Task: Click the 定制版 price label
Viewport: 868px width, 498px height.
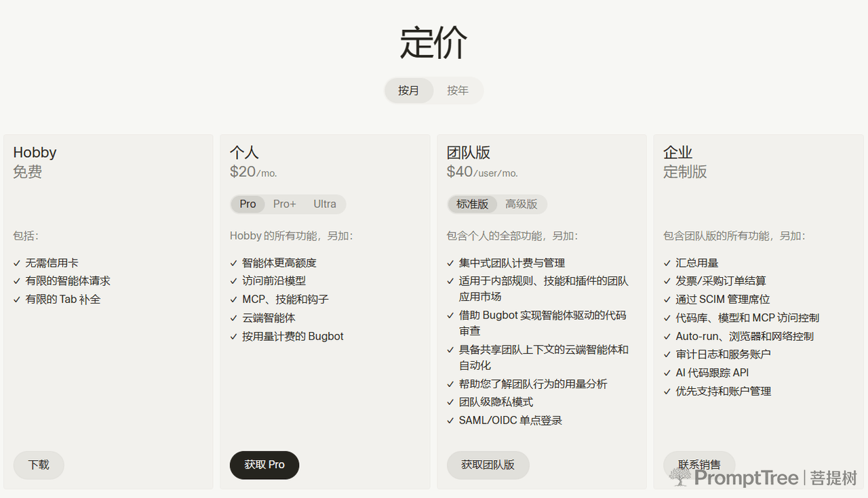Action: pos(686,172)
